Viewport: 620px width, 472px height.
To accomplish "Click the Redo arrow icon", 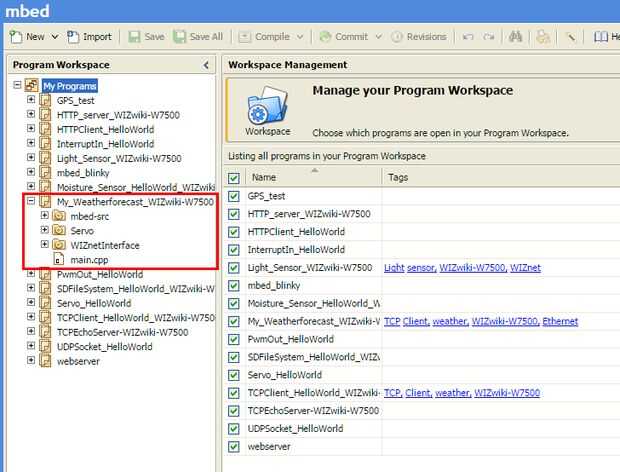I will 489,37.
